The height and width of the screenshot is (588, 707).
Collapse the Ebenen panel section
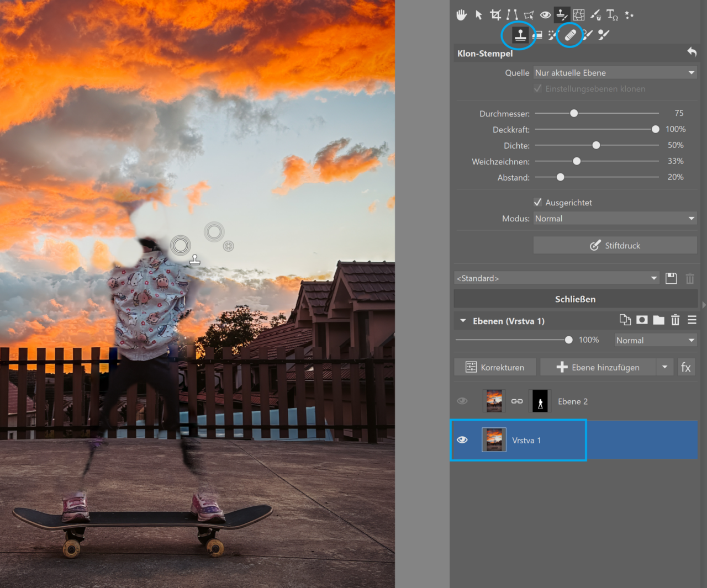point(463,321)
